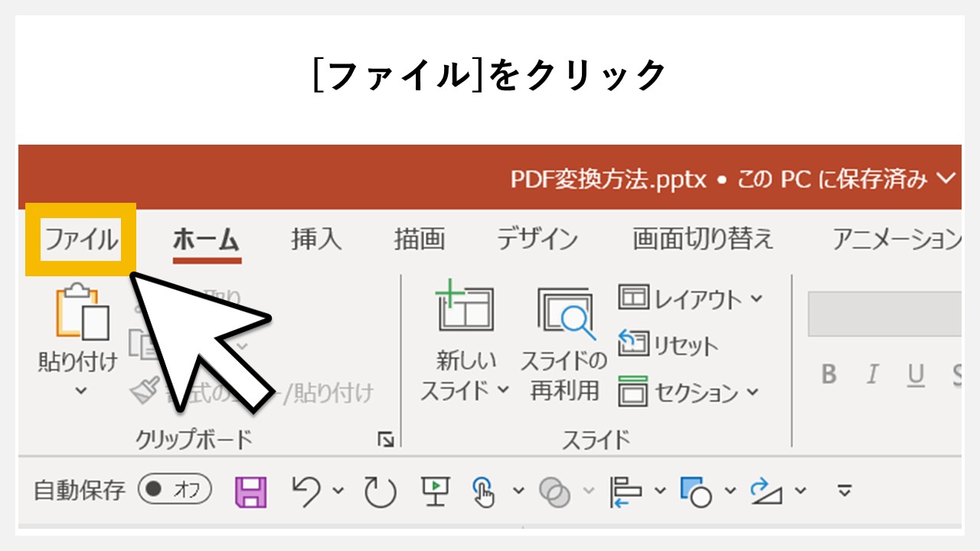This screenshot has width=980, height=551.
Task: Toggle bold text formatting
Action: 829,374
